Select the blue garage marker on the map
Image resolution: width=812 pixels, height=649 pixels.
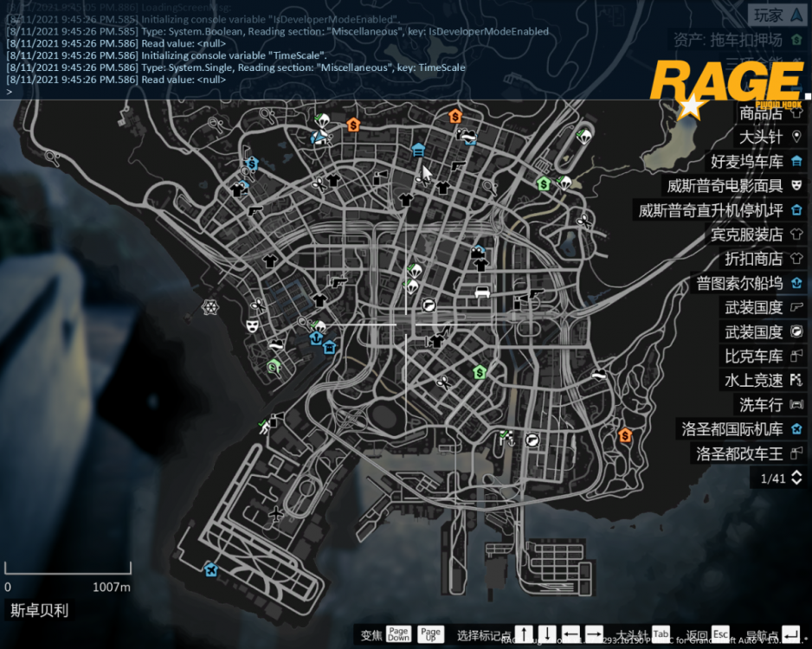[x=418, y=150]
